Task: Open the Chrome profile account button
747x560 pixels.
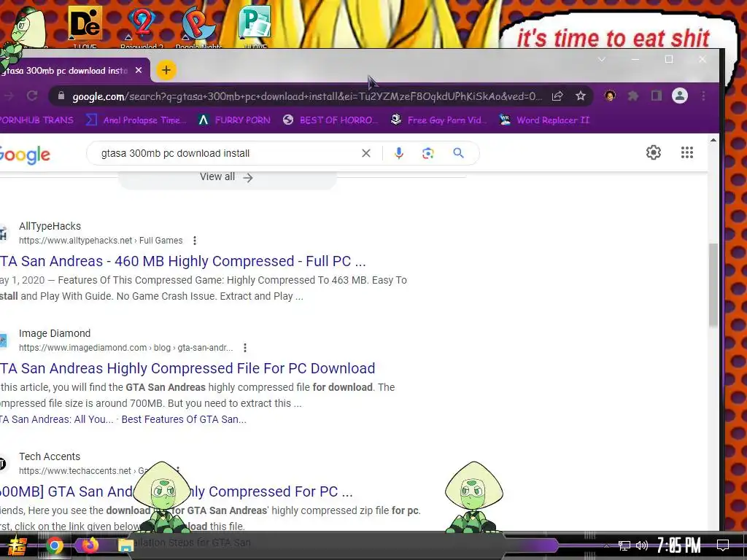Action: [x=680, y=96]
